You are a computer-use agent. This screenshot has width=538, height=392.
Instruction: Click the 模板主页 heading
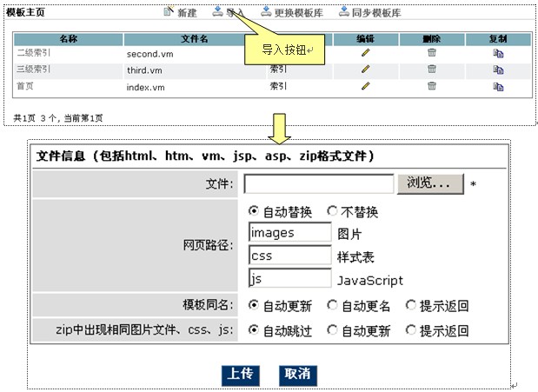26,12
